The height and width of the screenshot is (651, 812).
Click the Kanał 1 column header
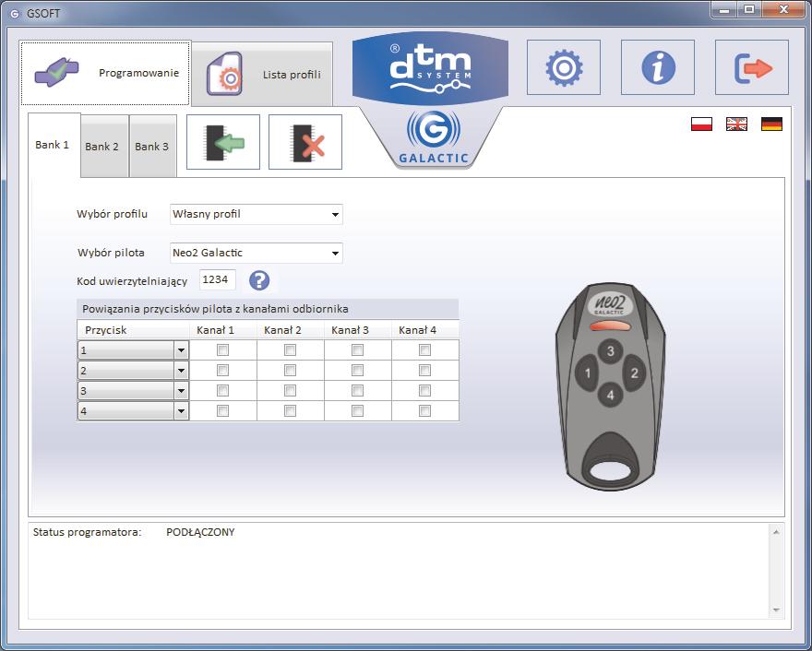[x=222, y=330]
